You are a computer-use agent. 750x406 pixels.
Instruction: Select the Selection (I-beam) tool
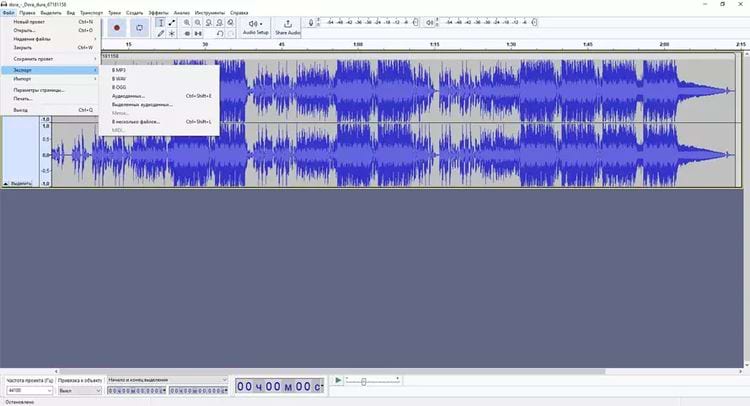(161, 22)
